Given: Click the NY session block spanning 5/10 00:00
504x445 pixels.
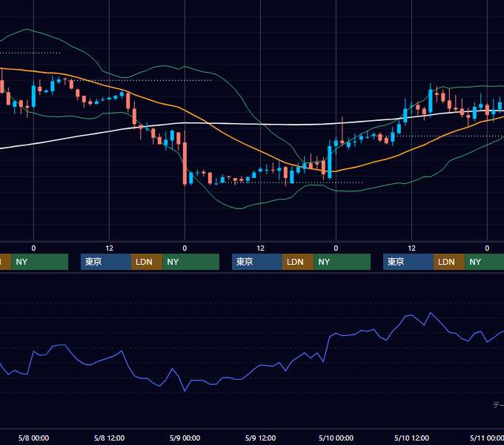Looking at the screenshot, I should [342, 262].
